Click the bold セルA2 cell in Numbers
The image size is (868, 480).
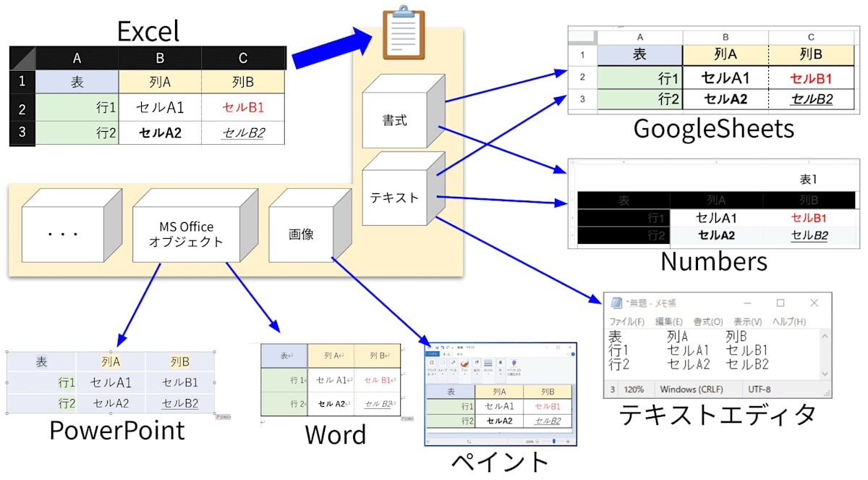[716, 235]
